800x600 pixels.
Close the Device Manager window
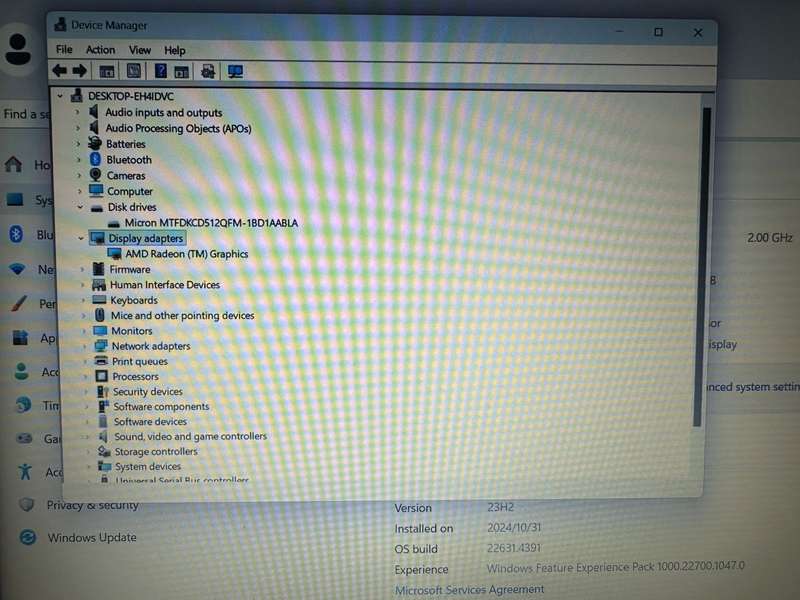(x=697, y=33)
